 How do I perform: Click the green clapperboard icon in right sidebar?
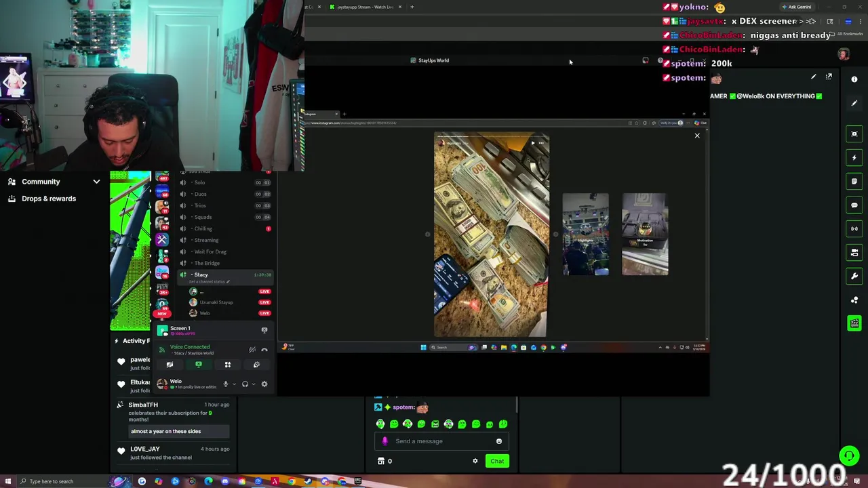[854, 323]
